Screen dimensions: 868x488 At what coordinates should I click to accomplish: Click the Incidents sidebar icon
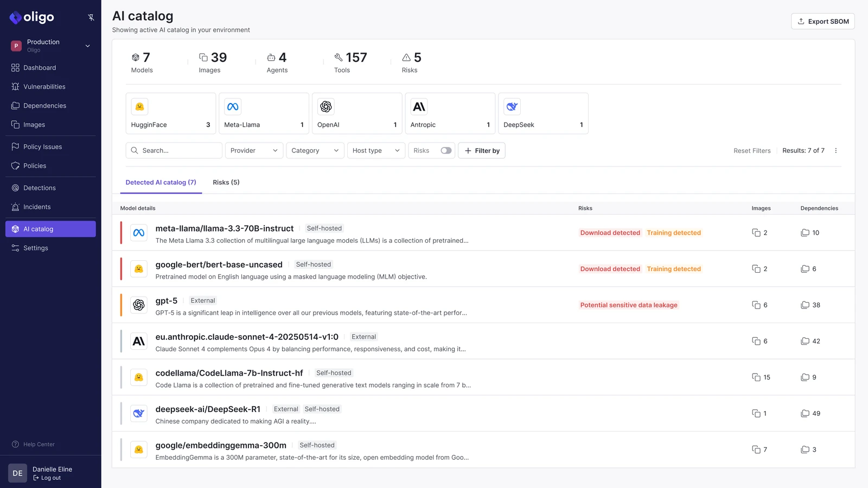[15, 207]
